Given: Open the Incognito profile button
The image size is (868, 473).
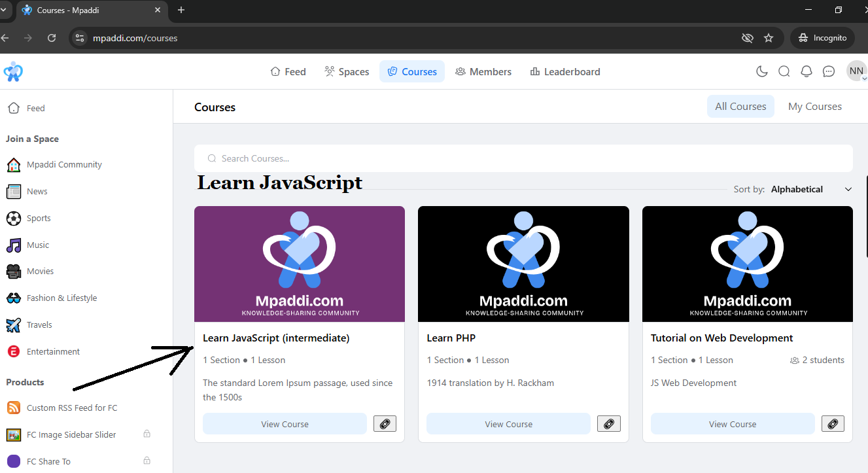Looking at the screenshot, I should click(822, 38).
